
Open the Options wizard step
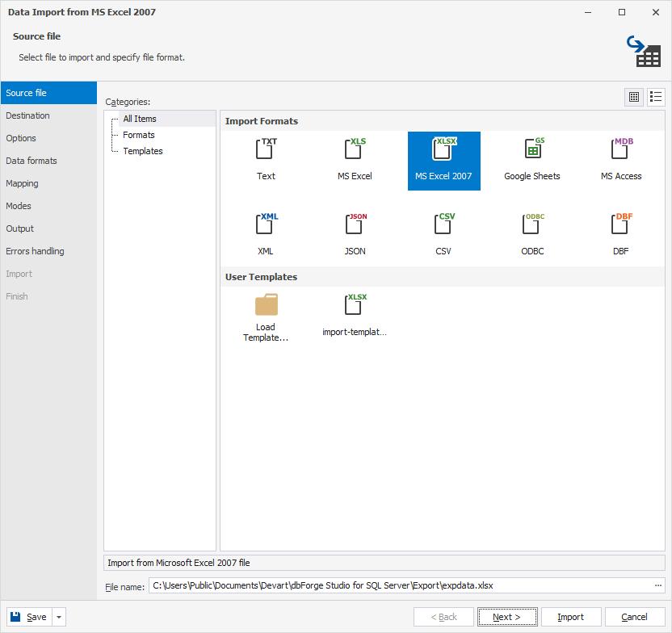click(x=48, y=138)
